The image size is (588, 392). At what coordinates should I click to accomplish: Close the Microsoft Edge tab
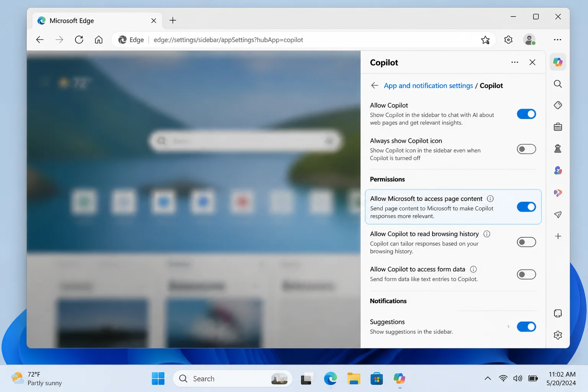pyautogui.click(x=154, y=21)
